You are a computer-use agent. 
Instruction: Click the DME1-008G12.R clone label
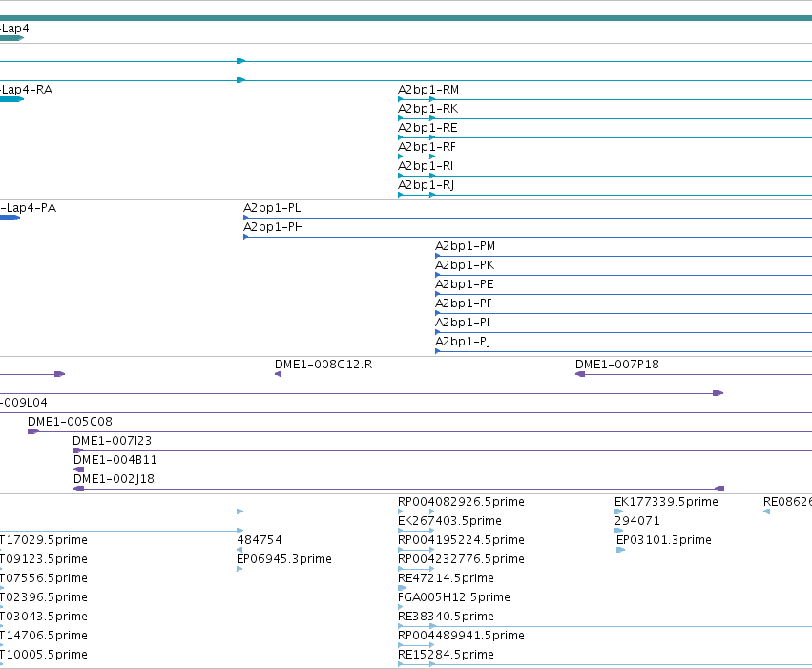point(323,365)
